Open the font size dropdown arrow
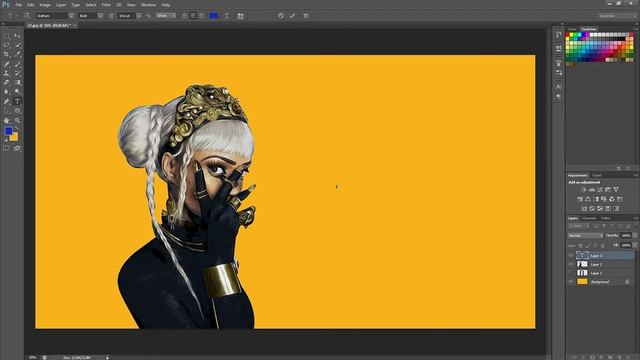This screenshot has height=360, width=640. tap(139, 16)
